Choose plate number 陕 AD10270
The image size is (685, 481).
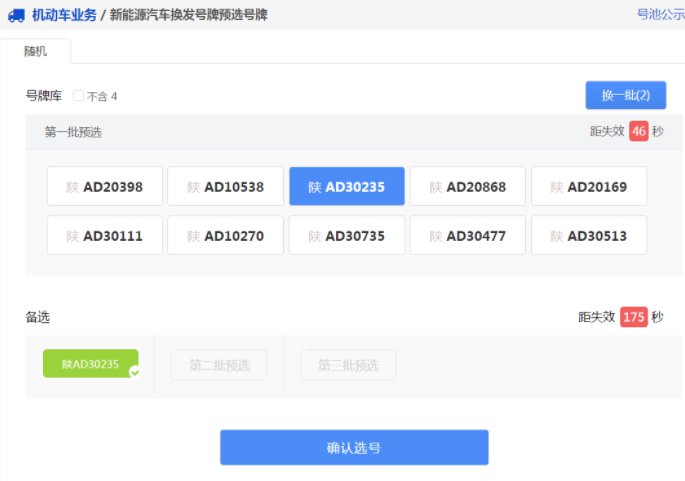pos(225,236)
